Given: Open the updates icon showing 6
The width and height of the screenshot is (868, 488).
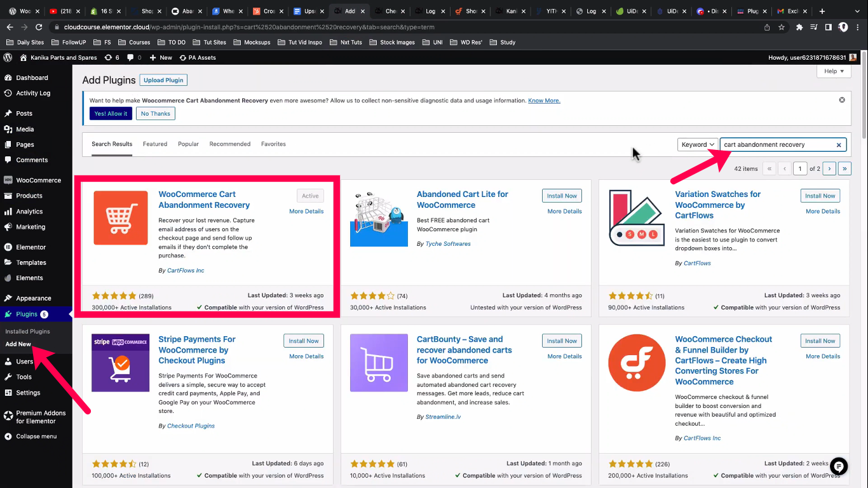Looking at the screenshot, I should tap(111, 57).
